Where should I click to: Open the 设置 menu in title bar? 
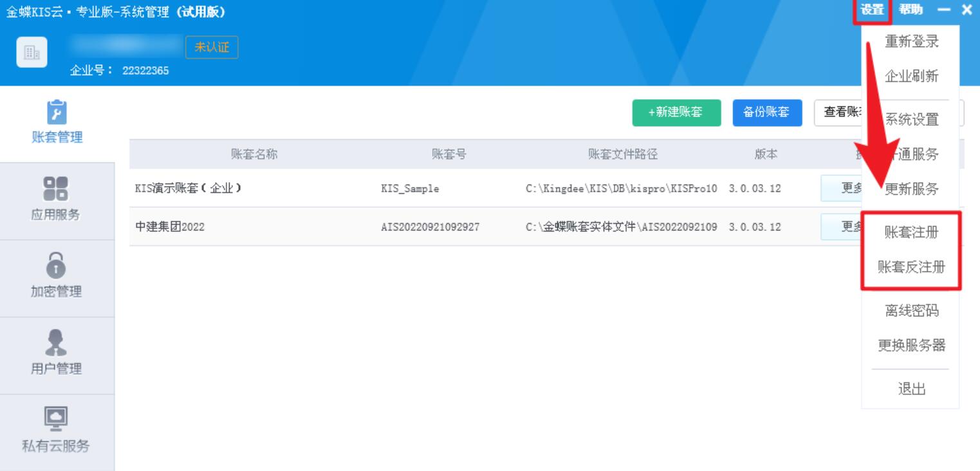pos(872,10)
